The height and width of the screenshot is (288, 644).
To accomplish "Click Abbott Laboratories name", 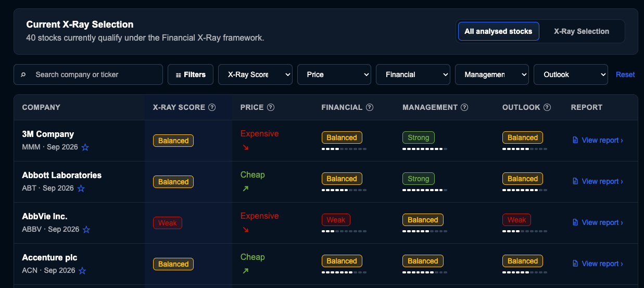I will [x=62, y=175].
